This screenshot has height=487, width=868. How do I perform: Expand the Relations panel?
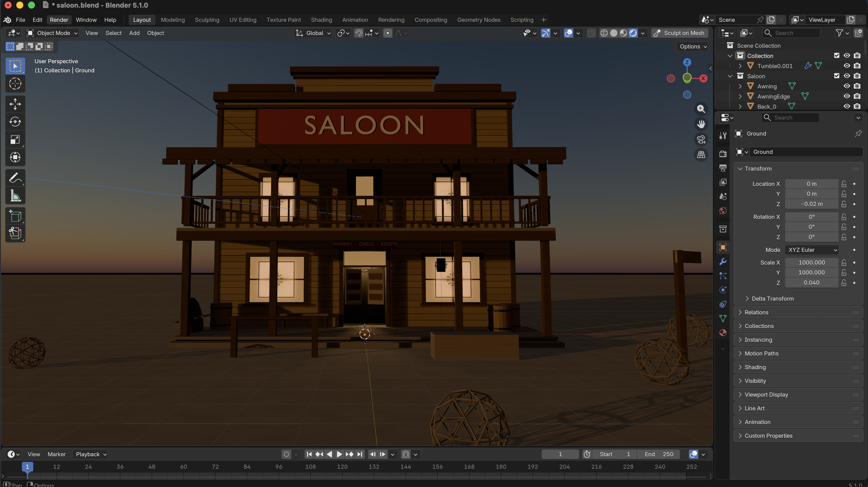point(798,312)
